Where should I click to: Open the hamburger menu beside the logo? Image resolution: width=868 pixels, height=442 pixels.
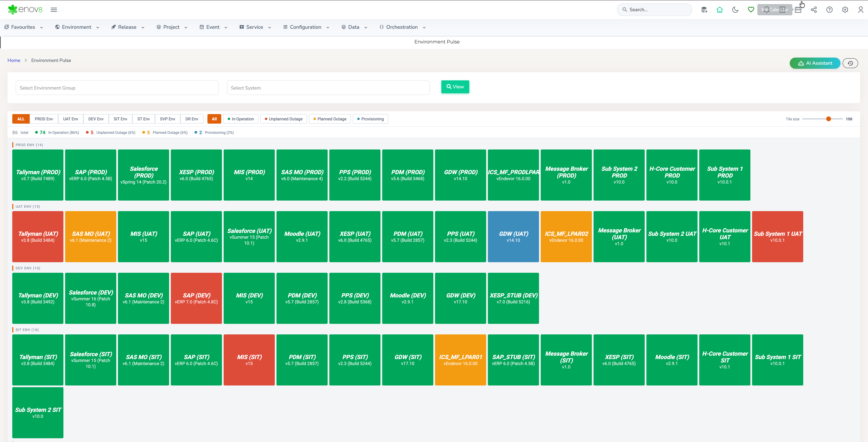(x=54, y=10)
